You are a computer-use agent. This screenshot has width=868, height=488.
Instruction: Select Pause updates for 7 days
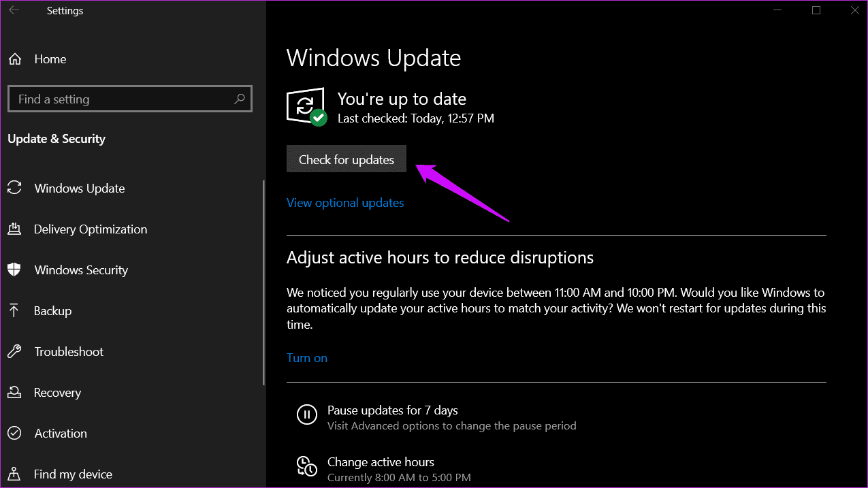click(393, 410)
